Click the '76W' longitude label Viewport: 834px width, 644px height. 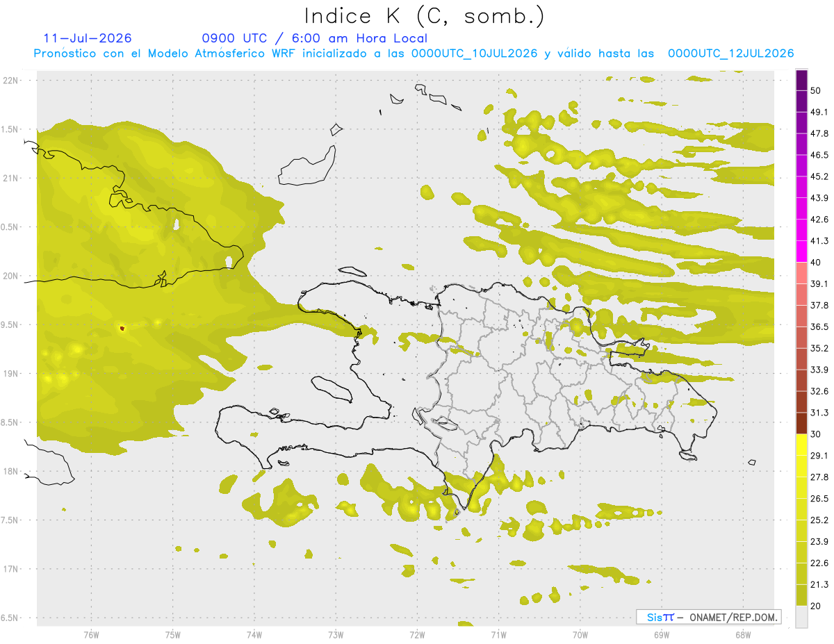pos(91,634)
